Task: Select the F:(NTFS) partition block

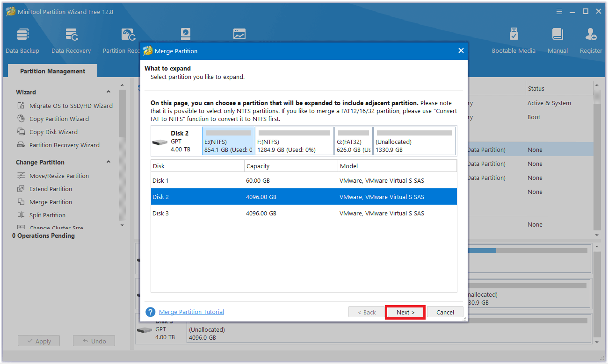Action: pos(294,141)
